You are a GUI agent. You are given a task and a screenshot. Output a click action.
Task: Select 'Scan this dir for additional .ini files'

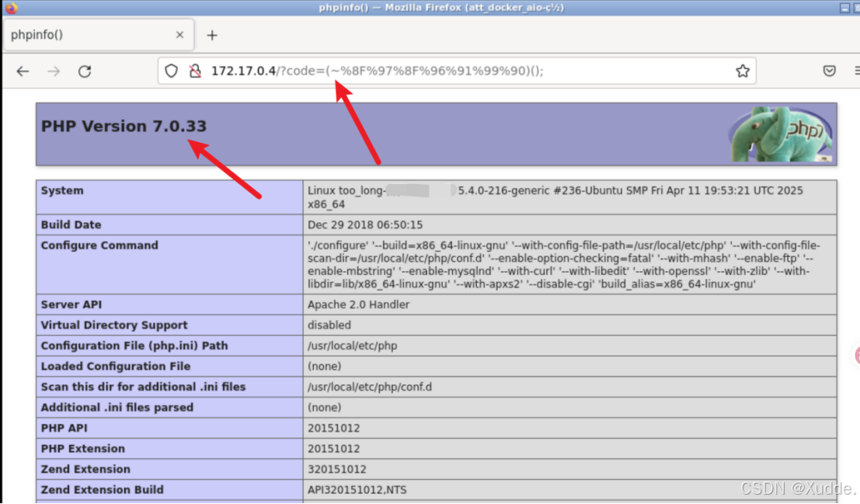pos(143,387)
